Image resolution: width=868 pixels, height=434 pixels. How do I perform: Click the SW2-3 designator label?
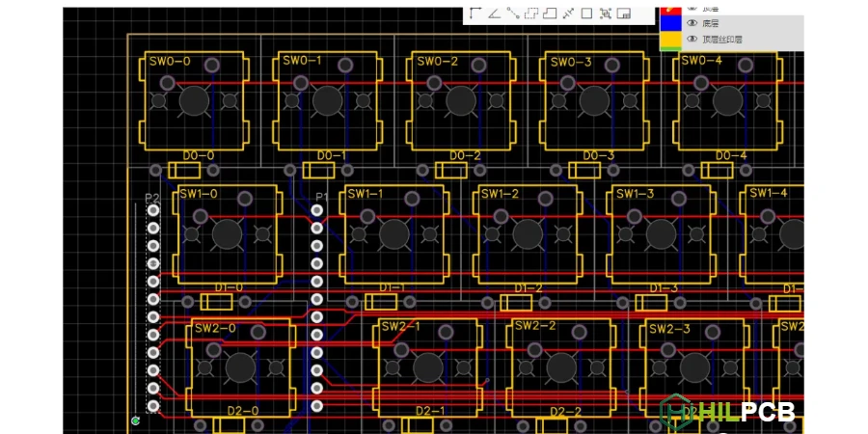click(x=670, y=330)
